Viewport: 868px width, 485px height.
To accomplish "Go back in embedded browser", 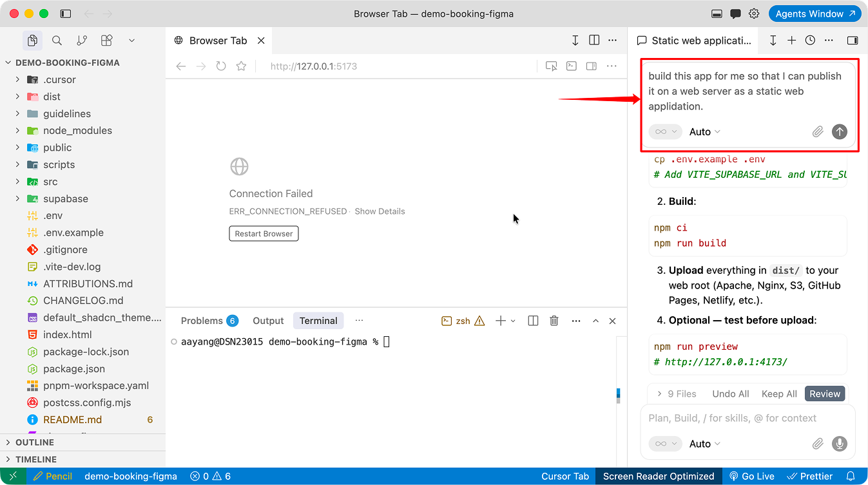I will point(181,66).
